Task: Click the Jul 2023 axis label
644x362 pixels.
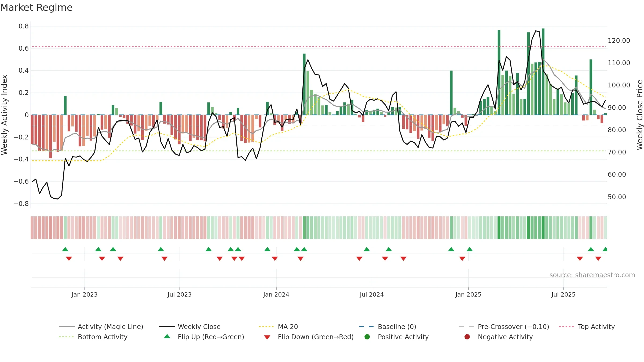Action: (x=180, y=294)
